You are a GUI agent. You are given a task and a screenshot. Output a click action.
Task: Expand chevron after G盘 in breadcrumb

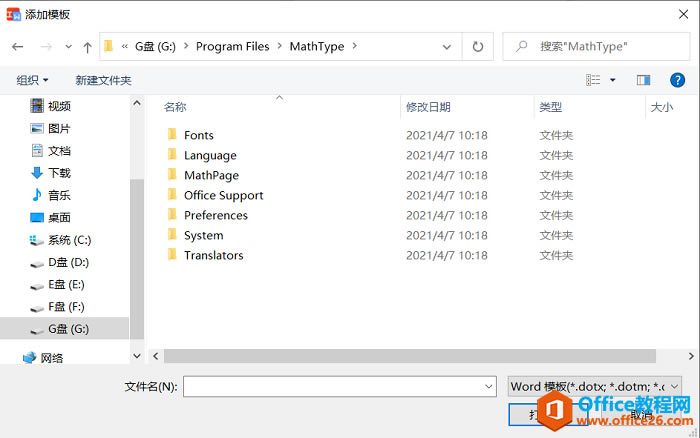[x=186, y=46]
